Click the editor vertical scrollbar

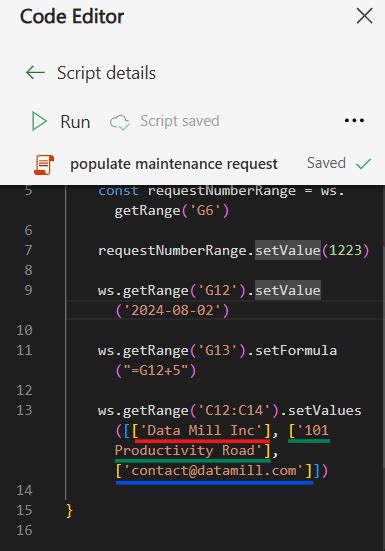[383, 387]
